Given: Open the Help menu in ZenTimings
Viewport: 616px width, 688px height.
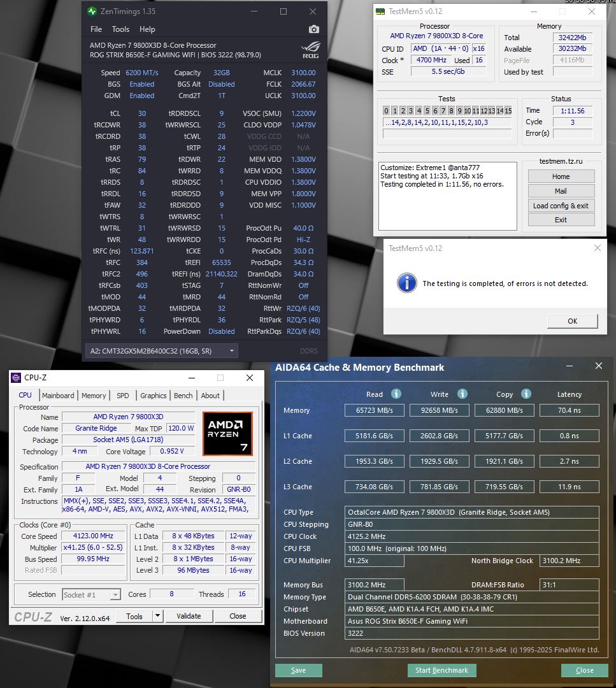Looking at the screenshot, I should point(147,29).
